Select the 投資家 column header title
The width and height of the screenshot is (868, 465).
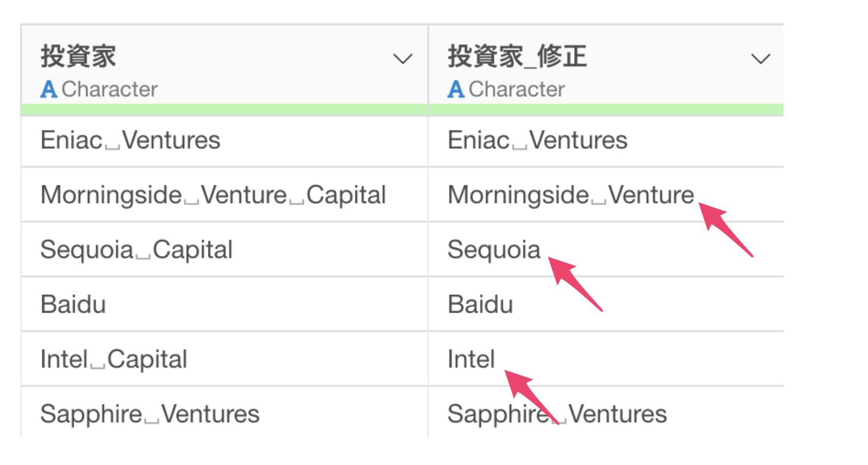(78, 56)
